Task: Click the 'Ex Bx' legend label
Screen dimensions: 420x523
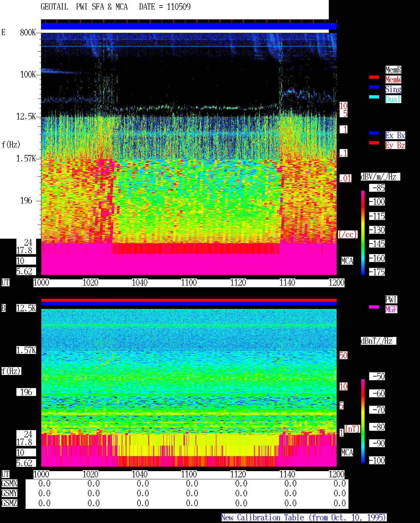Action: (x=395, y=135)
